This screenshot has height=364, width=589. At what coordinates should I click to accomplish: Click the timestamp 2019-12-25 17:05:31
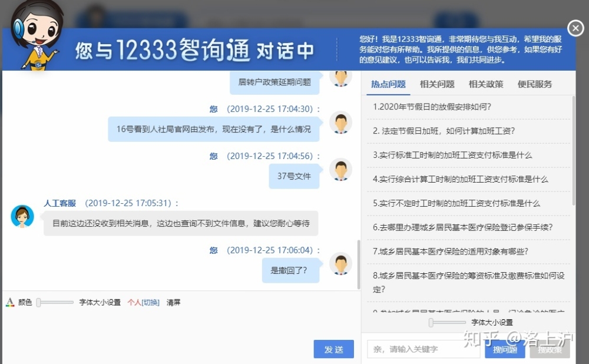(x=128, y=203)
